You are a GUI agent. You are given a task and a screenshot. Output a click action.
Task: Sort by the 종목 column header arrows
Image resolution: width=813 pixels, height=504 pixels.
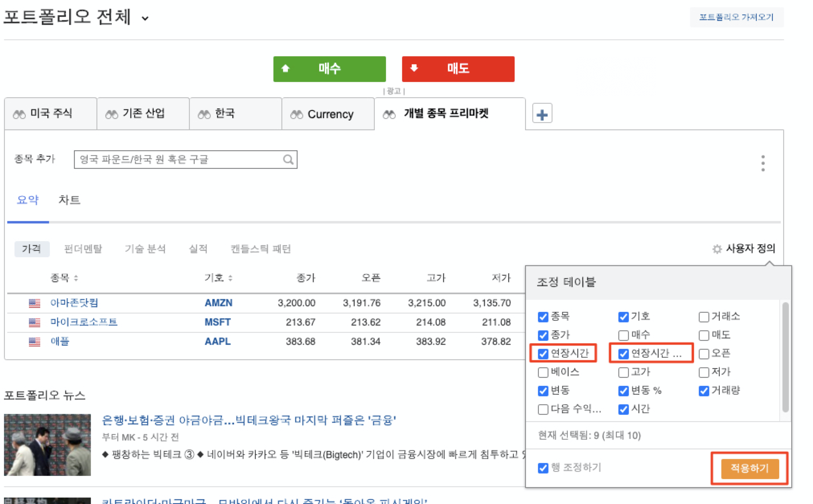coord(76,278)
